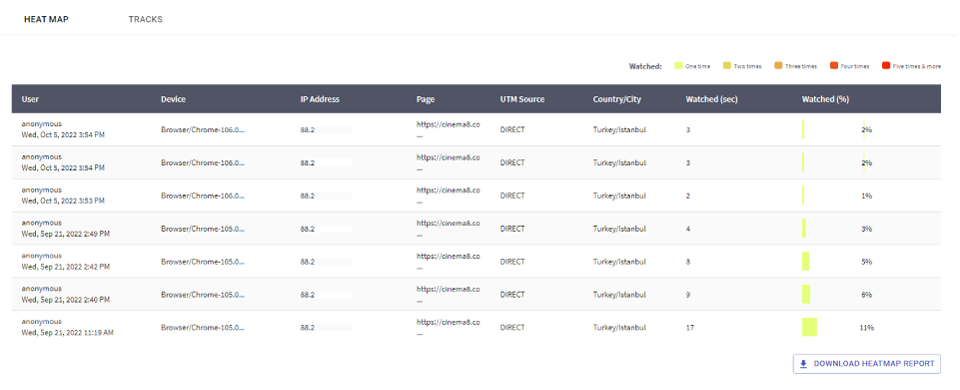Viewport: 960px width, 390px height.
Task: Click the Page column header
Action: [426, 99]
